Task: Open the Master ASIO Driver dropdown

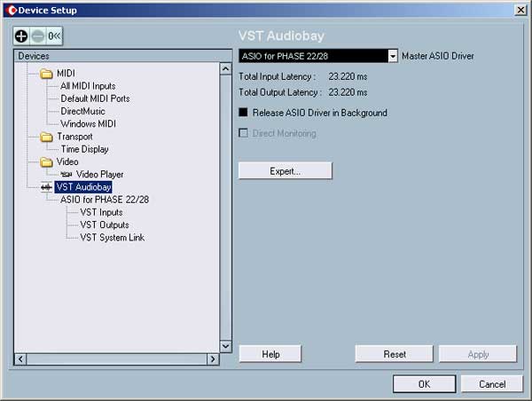Action: pos(392,56)
